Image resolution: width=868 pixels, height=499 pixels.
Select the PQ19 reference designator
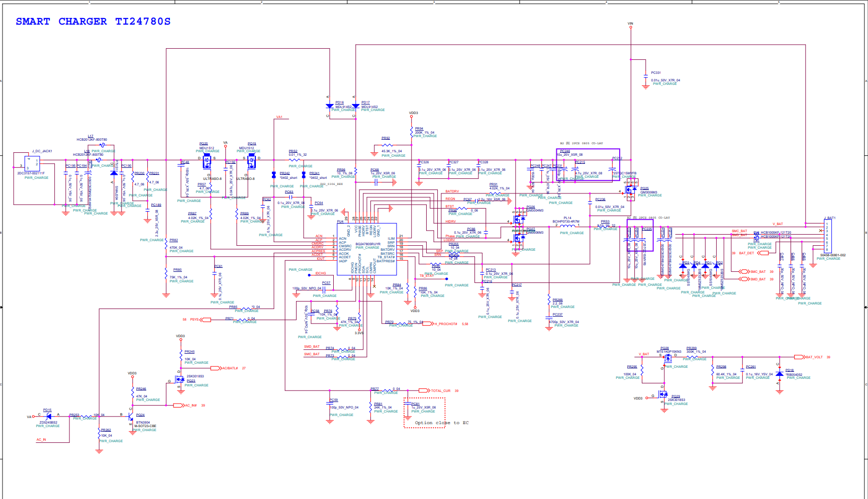tap(252, 144)
